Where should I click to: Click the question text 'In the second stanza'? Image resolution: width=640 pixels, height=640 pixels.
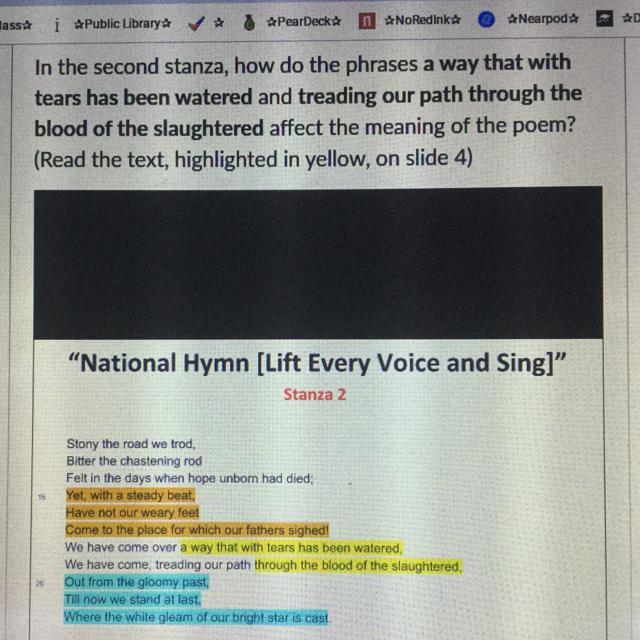point(131,67)
